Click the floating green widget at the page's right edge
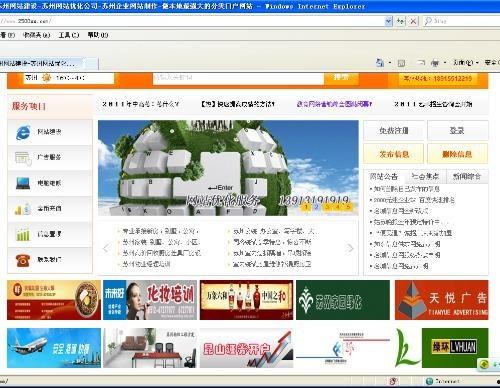This screenshot has height=388, width=500. (x=488, y=364)
